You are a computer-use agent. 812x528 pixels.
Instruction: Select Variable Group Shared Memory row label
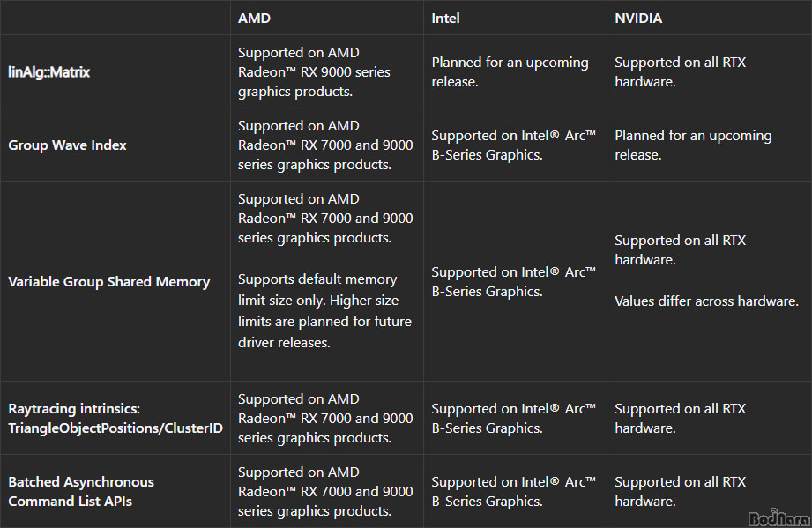pyautogui.click(x=108, y=282)
